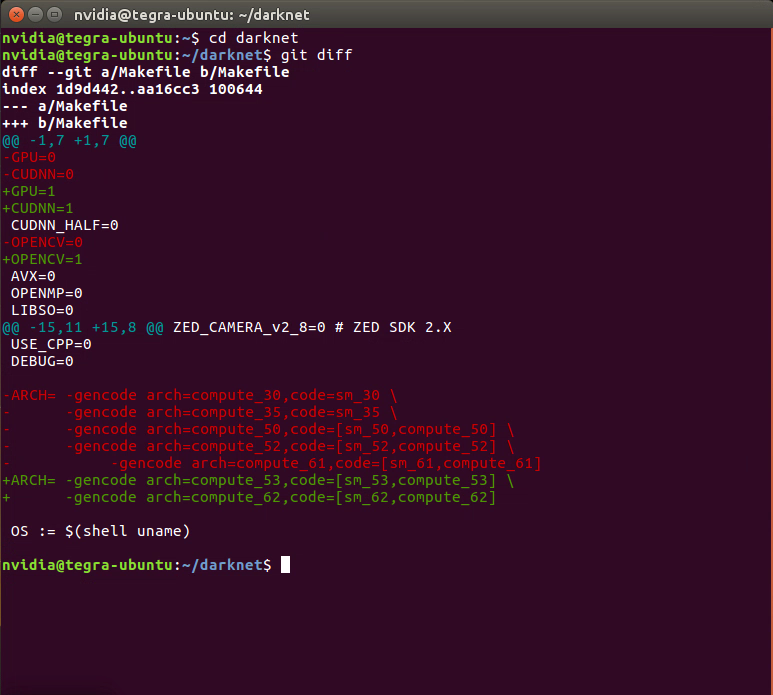The width and height of the screenshot is (773, 695).
Task: Click the 'cd darknet' command line
Action: [x=150, y=38]
